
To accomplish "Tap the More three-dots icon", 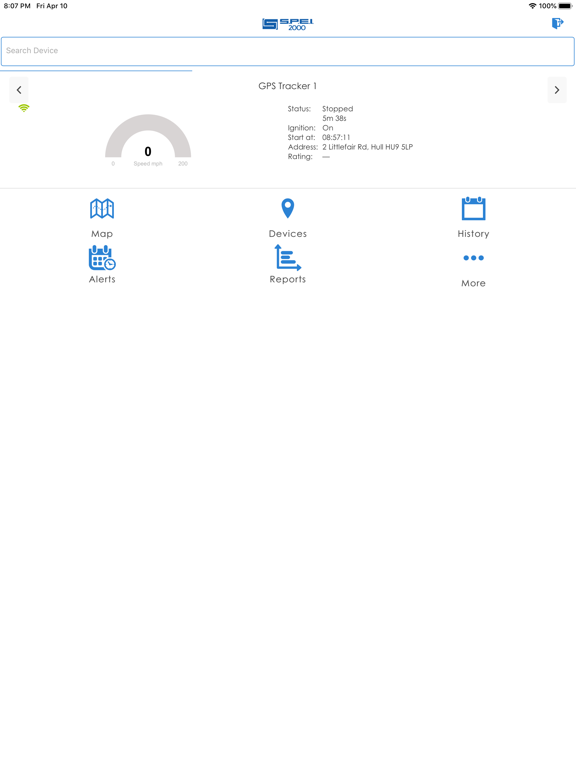I will [473, 258].
